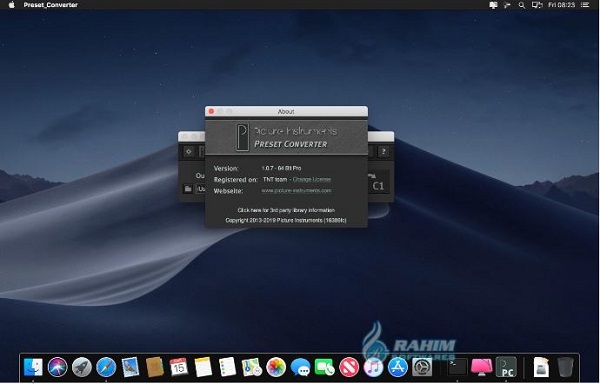This screenshot has height=384, width=600.
Task: Open FaceTime from the Dock
Action: click(324, 367)
